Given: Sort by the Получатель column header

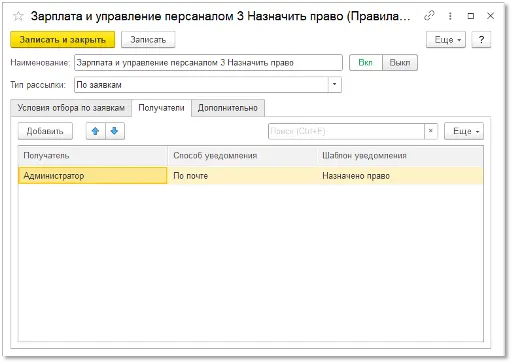Looking at the screenshot, I should 93,156.
